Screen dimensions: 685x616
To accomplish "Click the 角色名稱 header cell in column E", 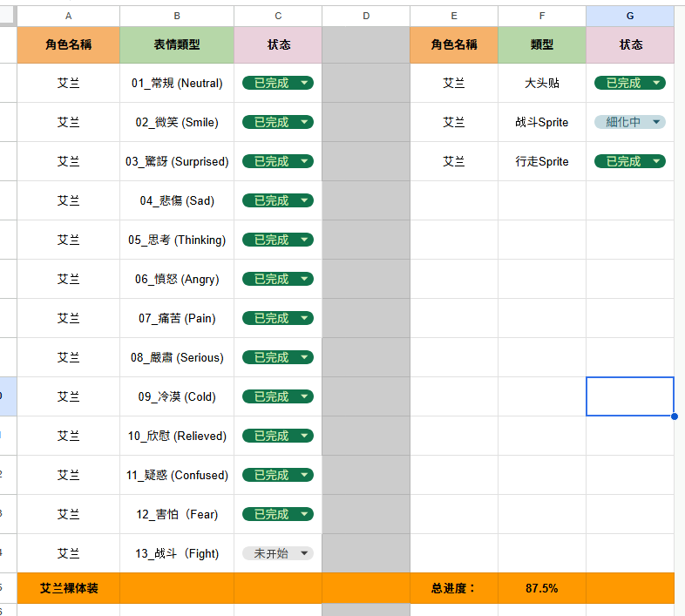I will click(454, 44).
